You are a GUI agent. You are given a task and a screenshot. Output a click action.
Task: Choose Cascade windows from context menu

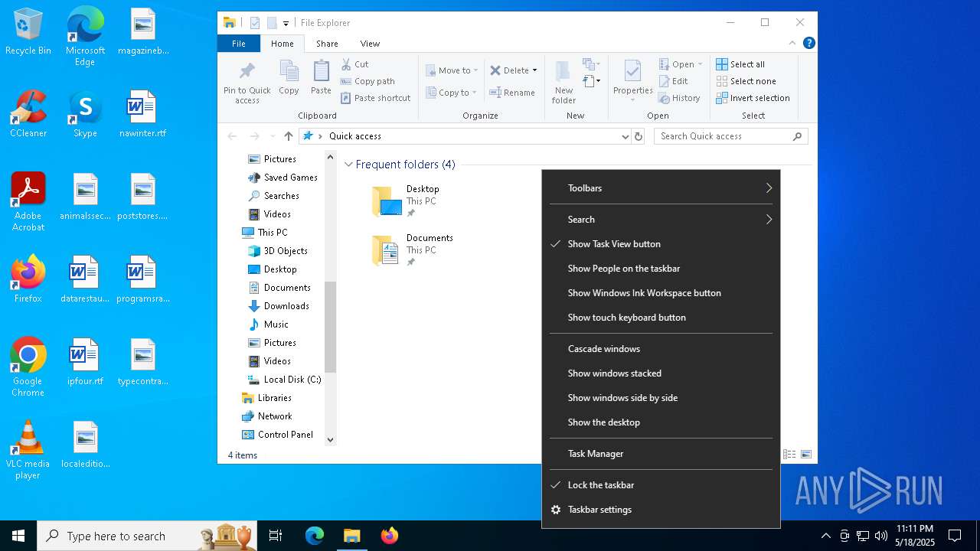661,349
